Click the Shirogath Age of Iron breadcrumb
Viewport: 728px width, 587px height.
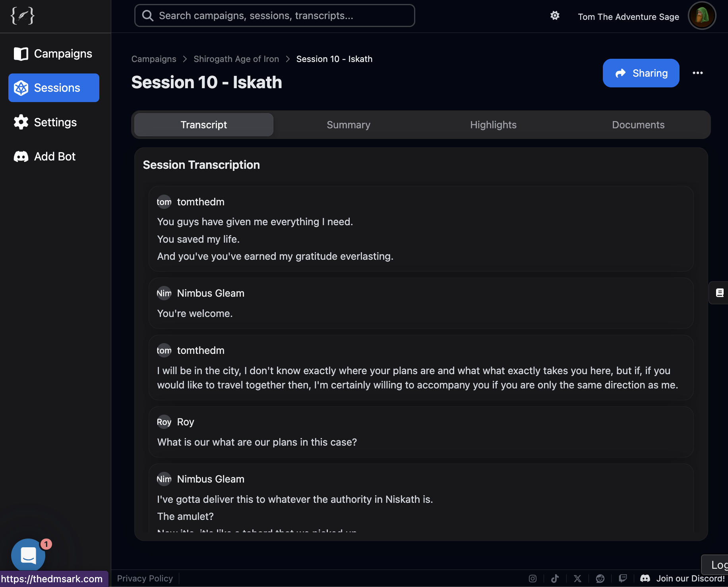click(x=236, y=59)
